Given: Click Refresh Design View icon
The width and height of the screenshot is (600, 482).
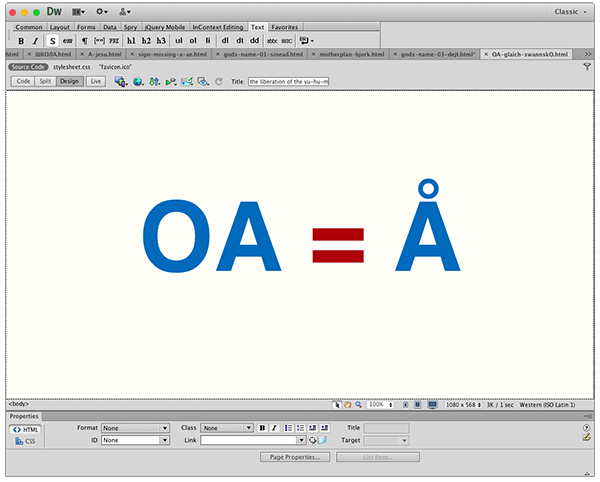Looking at the screenshot, I should coord(219,81).
